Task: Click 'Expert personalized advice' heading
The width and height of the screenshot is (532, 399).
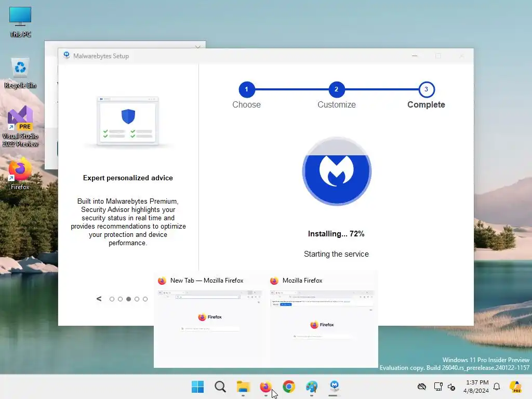Action: point(128,178)
